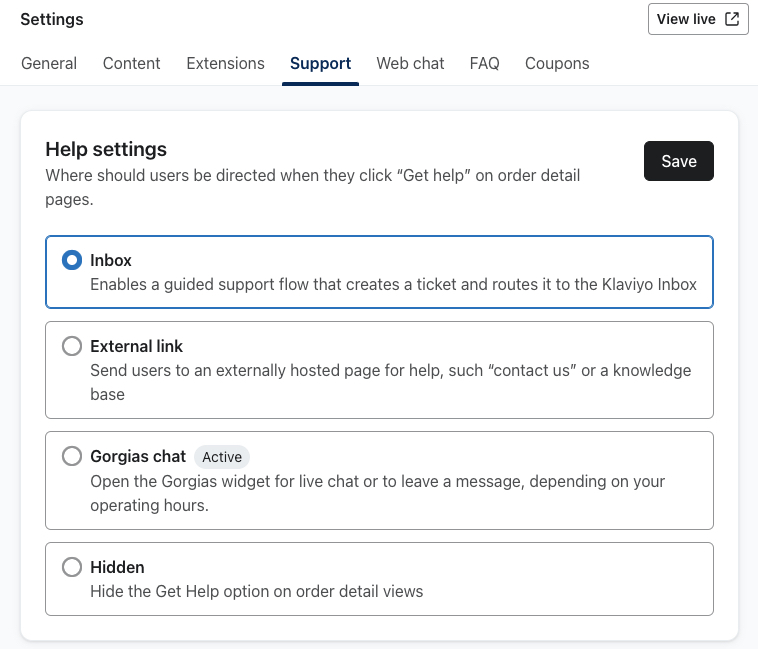Click the External link option card

click(x=379, y=370)
